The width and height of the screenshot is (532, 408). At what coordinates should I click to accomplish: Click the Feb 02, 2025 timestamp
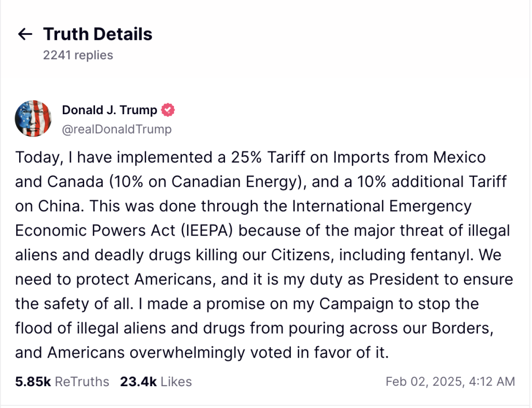pos(450,382)
